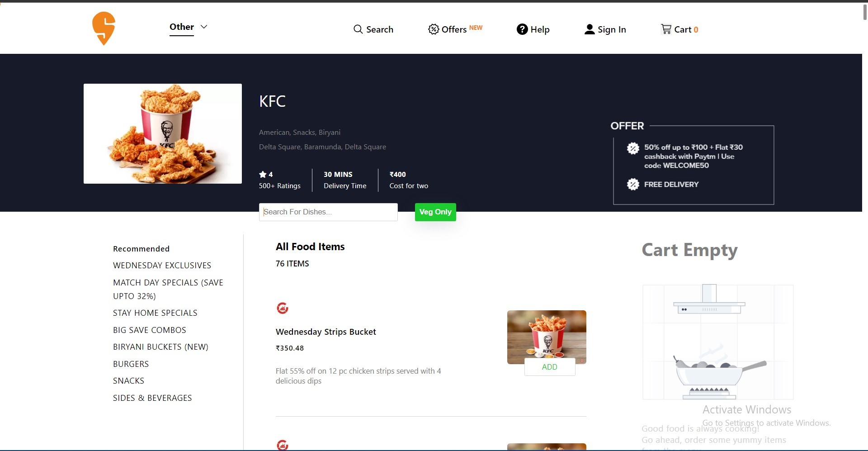
Task: Click the Delta Square, Baramunda address text
Action: (x=322, y=147)
